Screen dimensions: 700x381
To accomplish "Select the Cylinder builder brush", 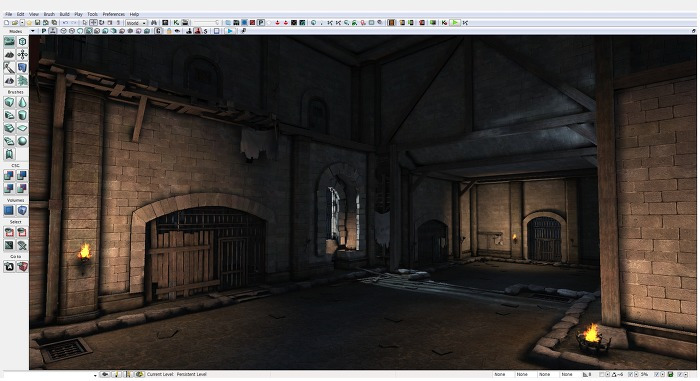I will click(22, 115).
